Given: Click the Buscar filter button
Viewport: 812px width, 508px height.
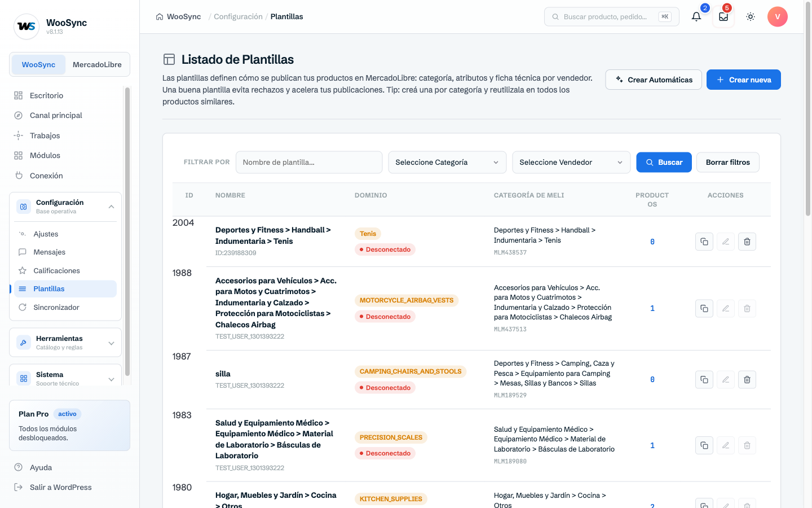Looking at the screenshot, I should (664, 162).
